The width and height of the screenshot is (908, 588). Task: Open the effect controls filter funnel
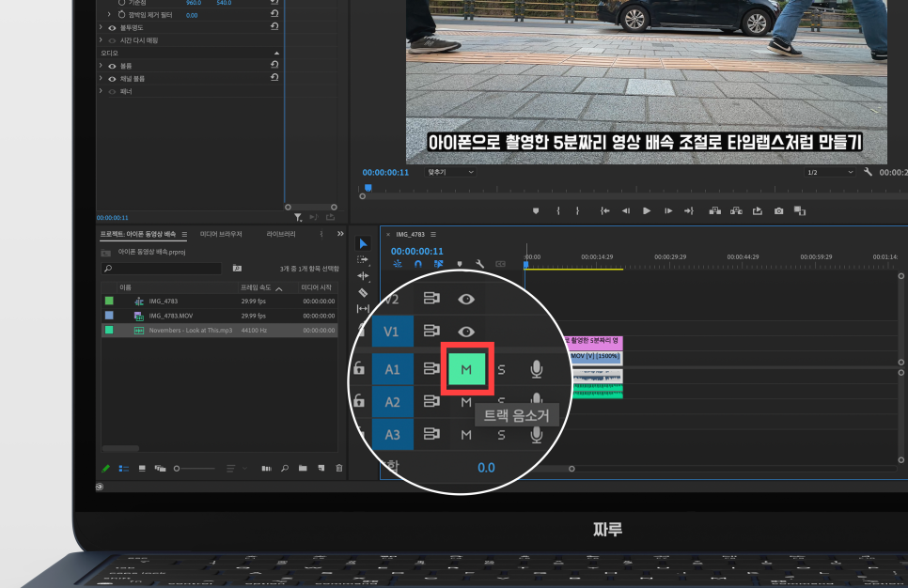(x=298, y=218)
